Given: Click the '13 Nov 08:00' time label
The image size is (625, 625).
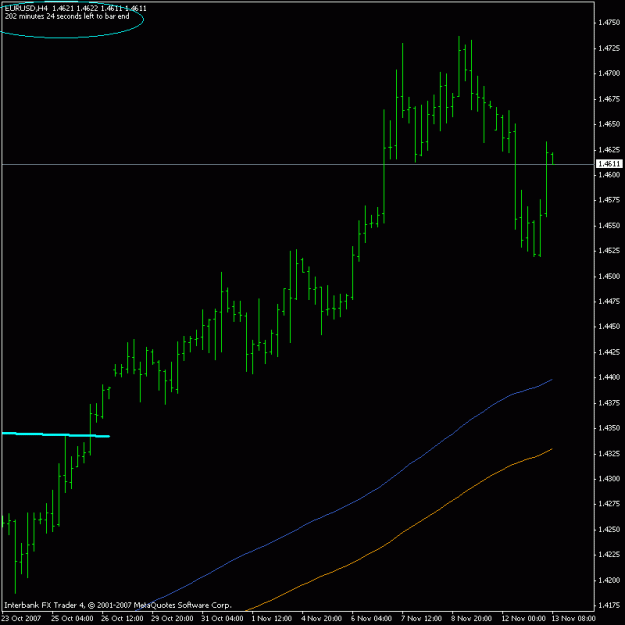Looking at the screenshot, I should tap(574, 618).
